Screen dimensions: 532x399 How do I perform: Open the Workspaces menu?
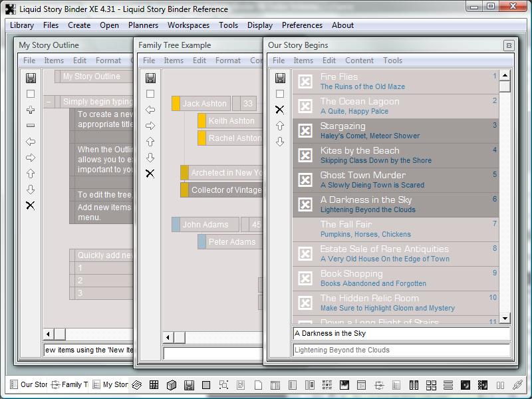coord(188,25)
